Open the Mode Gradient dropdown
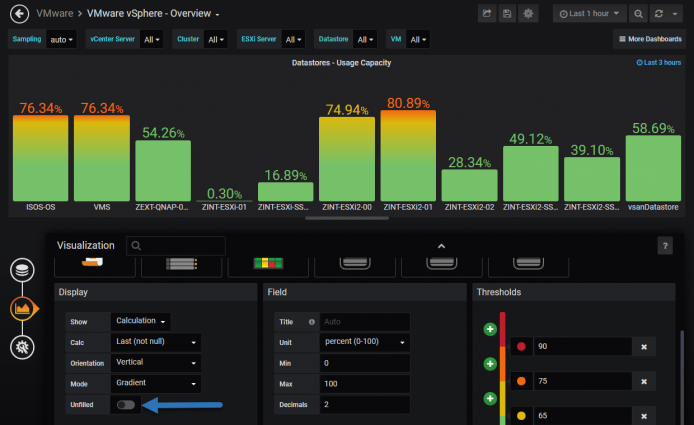This screenshot has width=694, height=425. tap(156, 383)
